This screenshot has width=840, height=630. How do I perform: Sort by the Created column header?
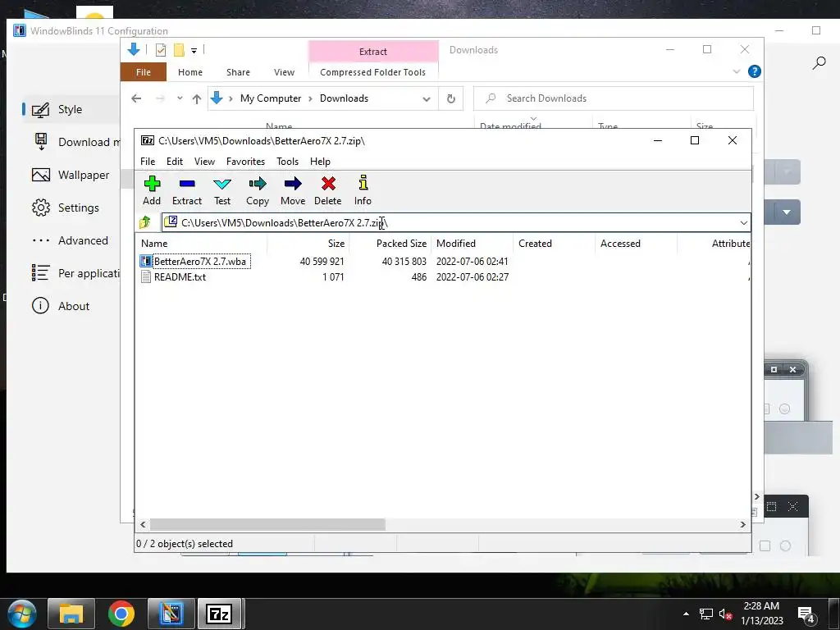554,244
